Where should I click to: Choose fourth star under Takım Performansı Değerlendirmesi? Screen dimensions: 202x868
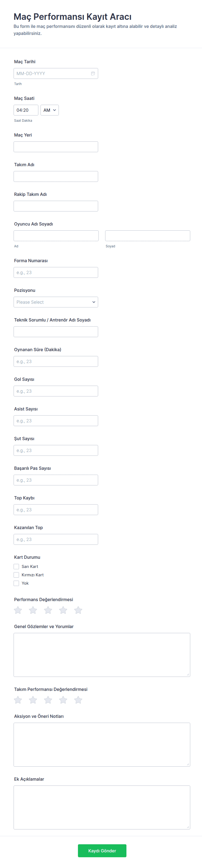63,700
